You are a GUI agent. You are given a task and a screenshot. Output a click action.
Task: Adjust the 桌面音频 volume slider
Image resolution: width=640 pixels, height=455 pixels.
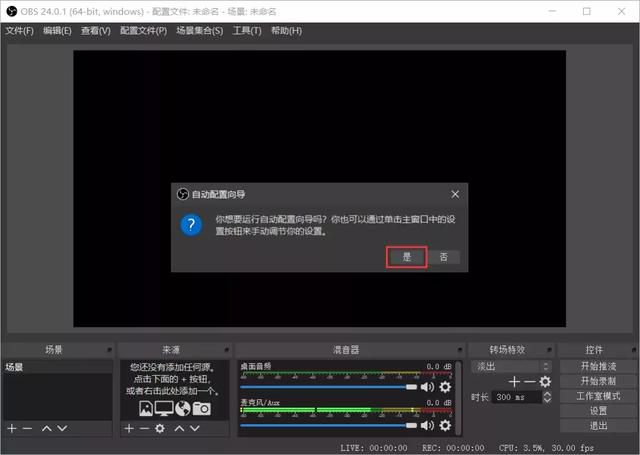point(329,387)
